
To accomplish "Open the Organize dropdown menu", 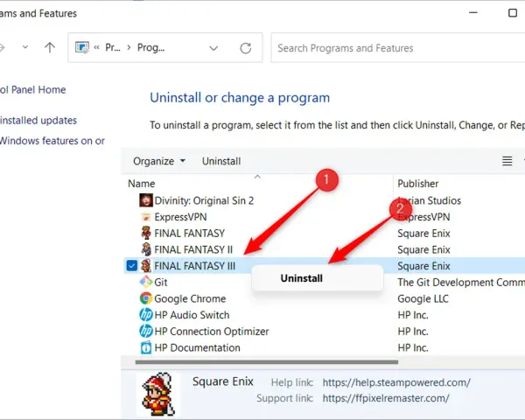I will coord(159,161).
